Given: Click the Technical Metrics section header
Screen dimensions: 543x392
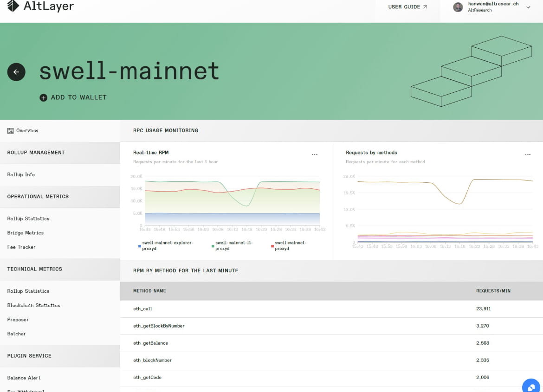Looking at the screenshot, I should 60,269.
